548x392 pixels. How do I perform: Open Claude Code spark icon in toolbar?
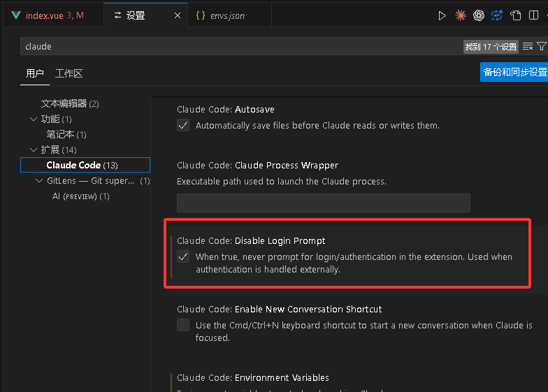coord(461,15)
